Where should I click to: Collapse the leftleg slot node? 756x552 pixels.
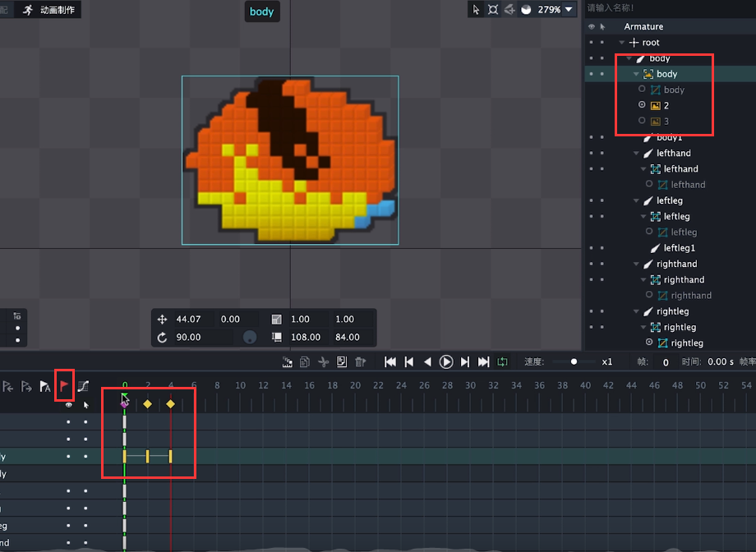pyautogui.click(x=643, y=217)
